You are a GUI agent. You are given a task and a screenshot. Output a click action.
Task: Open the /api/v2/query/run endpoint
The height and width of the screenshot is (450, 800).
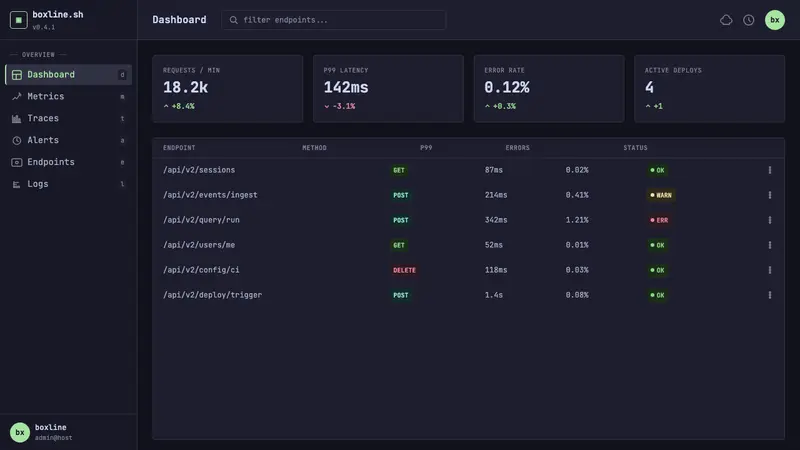pyautogui.click(x=201, y=220)
